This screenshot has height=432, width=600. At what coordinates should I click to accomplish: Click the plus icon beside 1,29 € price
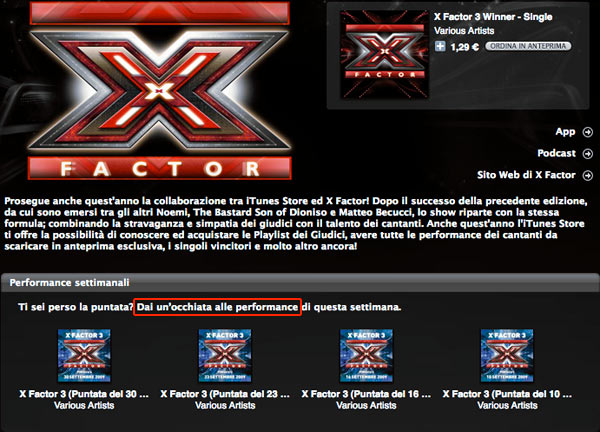(440, 46)
